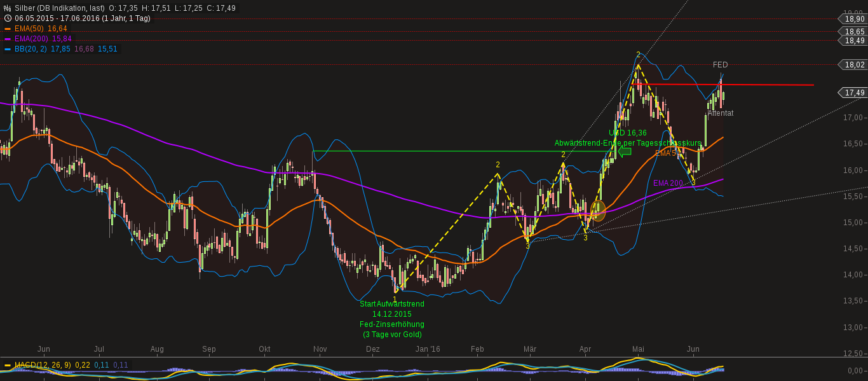
Task: Select the purple EMA(200) line icon in legend
Action: [x=8, y=38]
